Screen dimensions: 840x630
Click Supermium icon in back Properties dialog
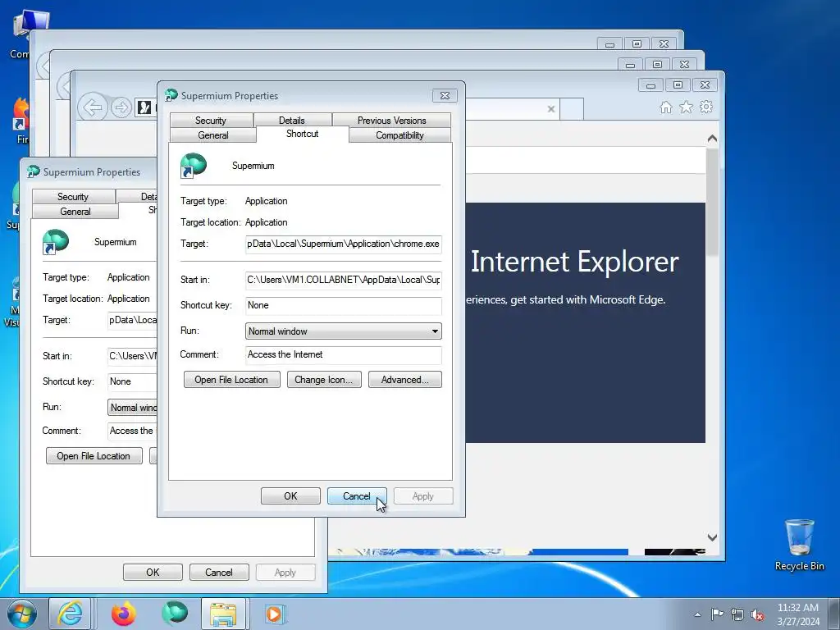56,242
